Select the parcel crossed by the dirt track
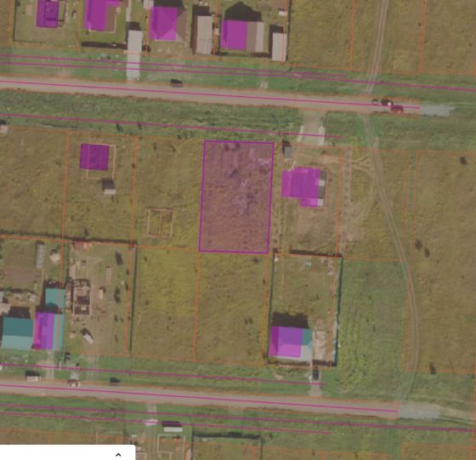The width and height of the screenshot is (476, 460). click(x=375, y=204)
